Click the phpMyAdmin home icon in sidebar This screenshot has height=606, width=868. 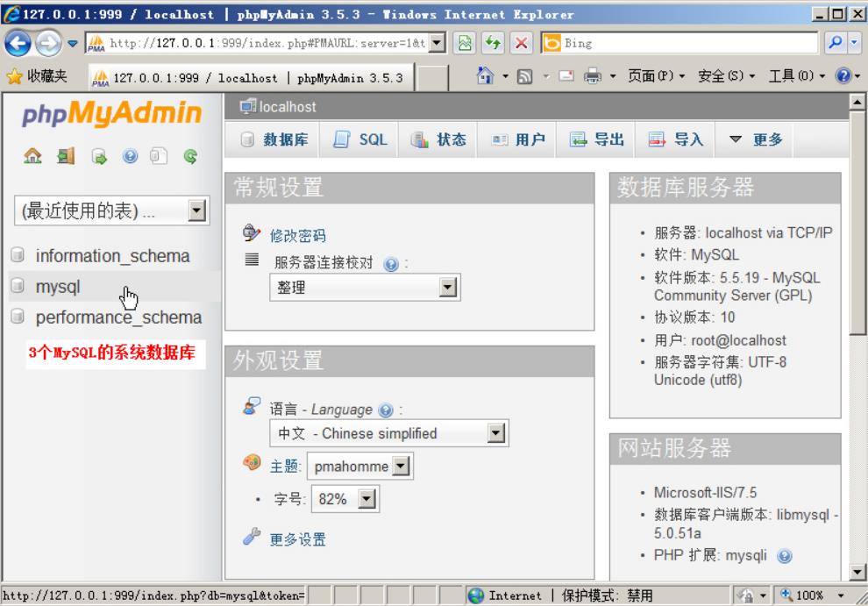[32, 156]
